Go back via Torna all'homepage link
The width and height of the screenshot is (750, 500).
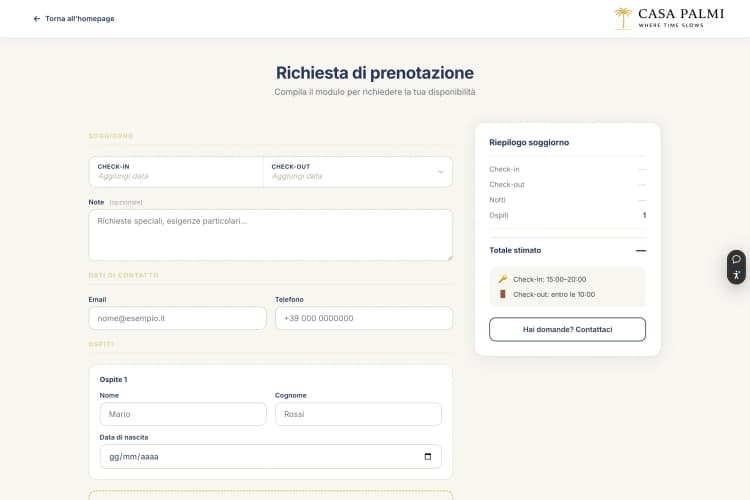(x=79, y=18)
